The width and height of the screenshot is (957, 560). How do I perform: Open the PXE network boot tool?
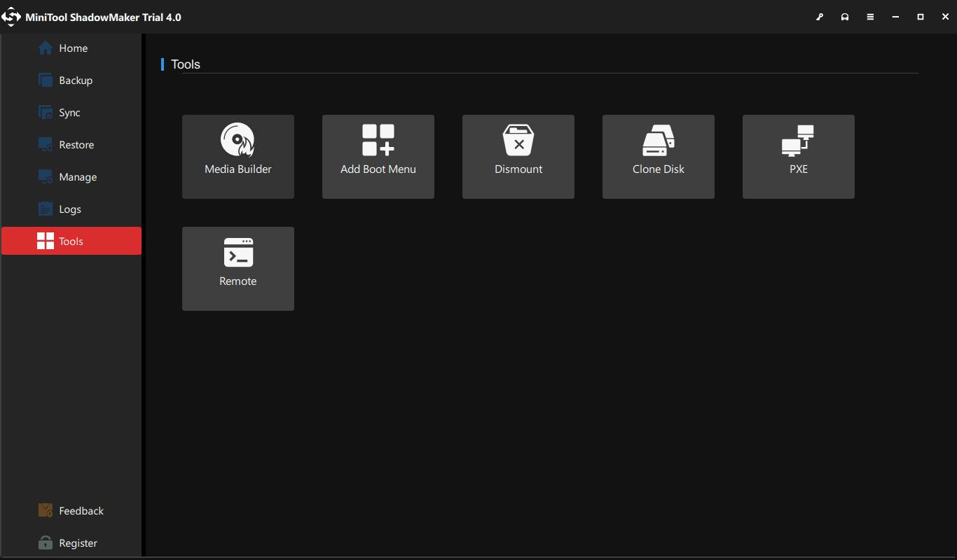pyautogui.click(x=799, y=157)
